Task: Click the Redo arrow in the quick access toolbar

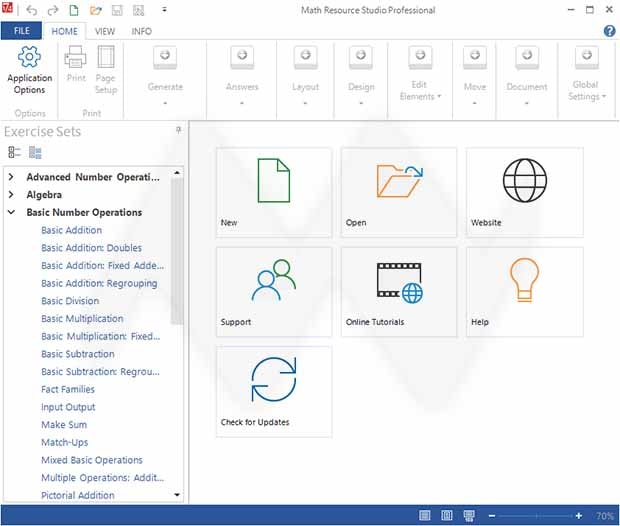Action: coord(53,10)
